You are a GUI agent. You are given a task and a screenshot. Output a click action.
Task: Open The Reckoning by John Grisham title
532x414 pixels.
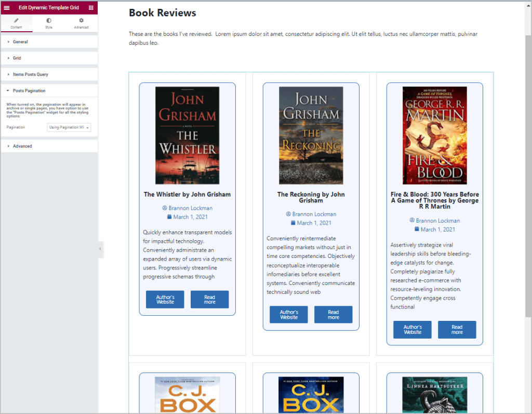pos(311,197)
